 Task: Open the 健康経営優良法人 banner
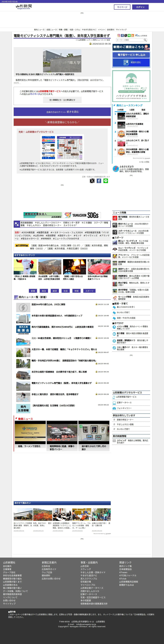pyautogui.click(x=43, y=215)
